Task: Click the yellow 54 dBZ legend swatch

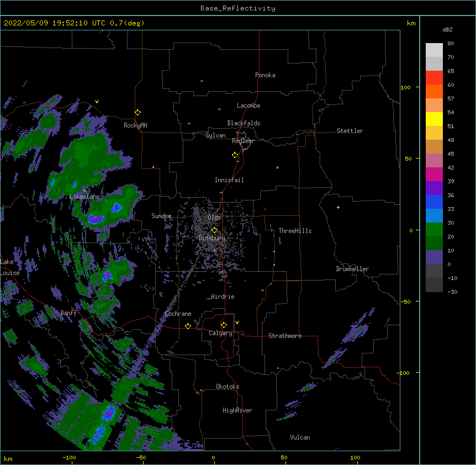Action: (x=434, y=119)
